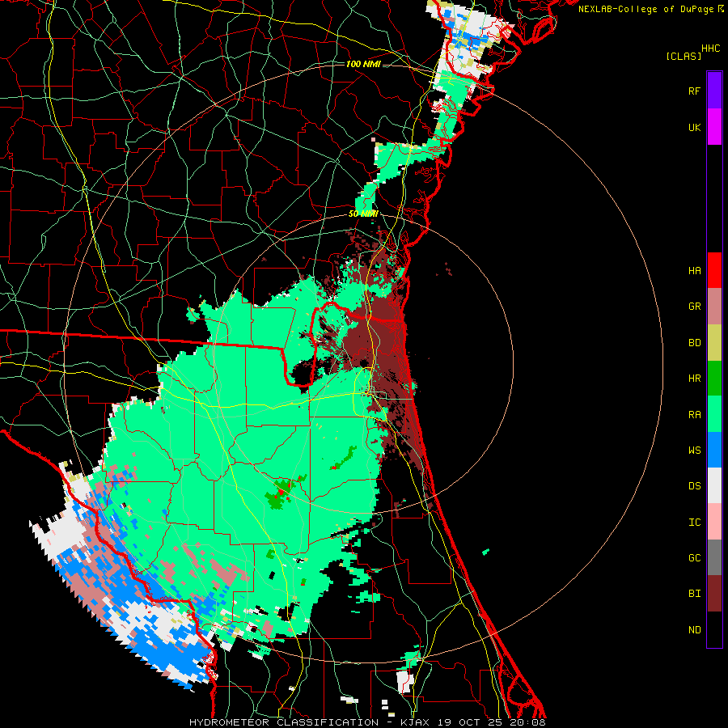Screen dimensions: 728x728
Task: Select the GC gray legend swatch
Action: (714, 557)
